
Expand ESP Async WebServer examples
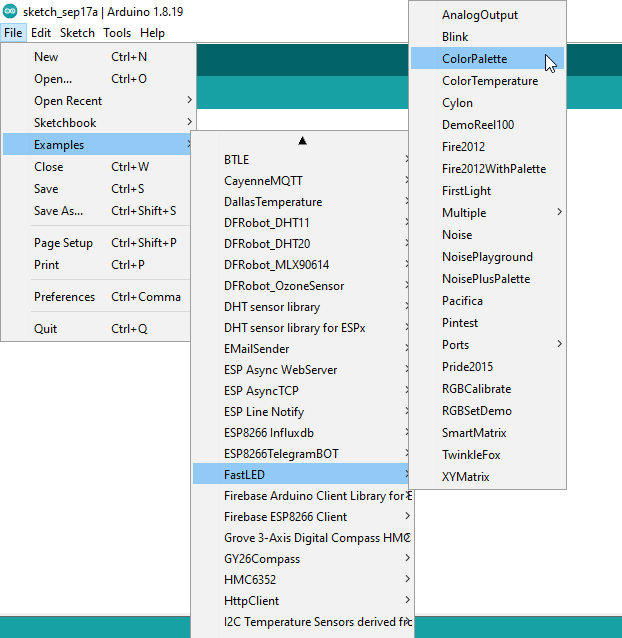[x=302, y=370]
